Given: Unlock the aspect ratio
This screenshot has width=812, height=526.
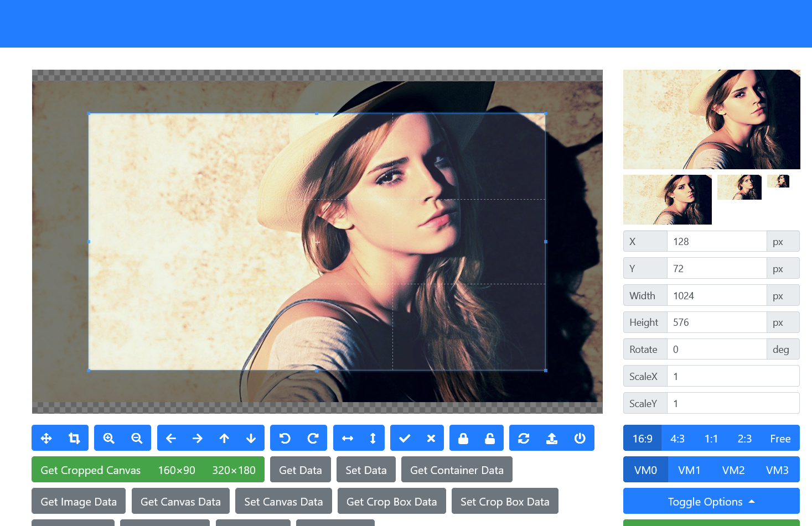Looking at the screenshot, I should coord(490,438).
